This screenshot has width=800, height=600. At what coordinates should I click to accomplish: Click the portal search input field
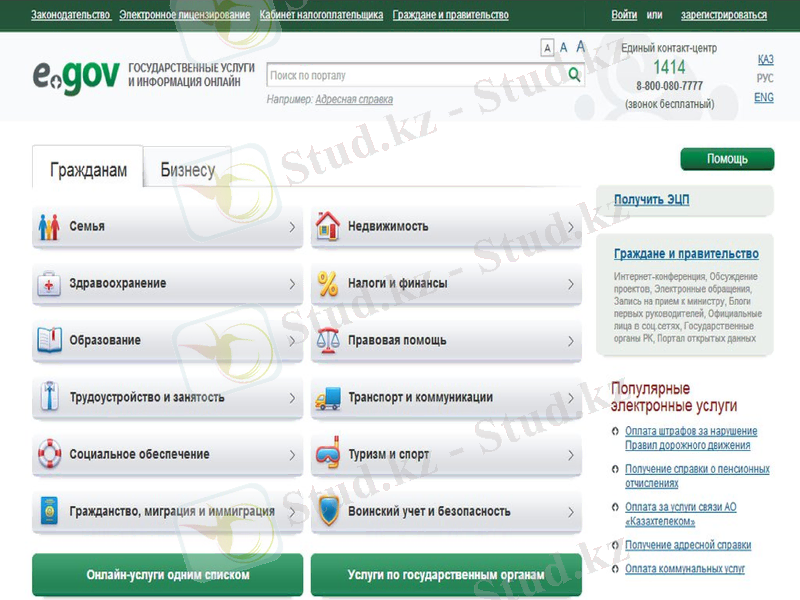(415, 75)
